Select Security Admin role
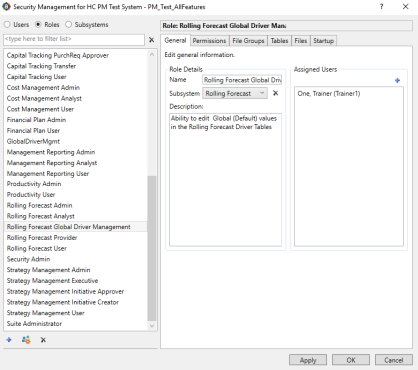The width and height of the screenshot is (418, 370). click(x=76, y=259)
